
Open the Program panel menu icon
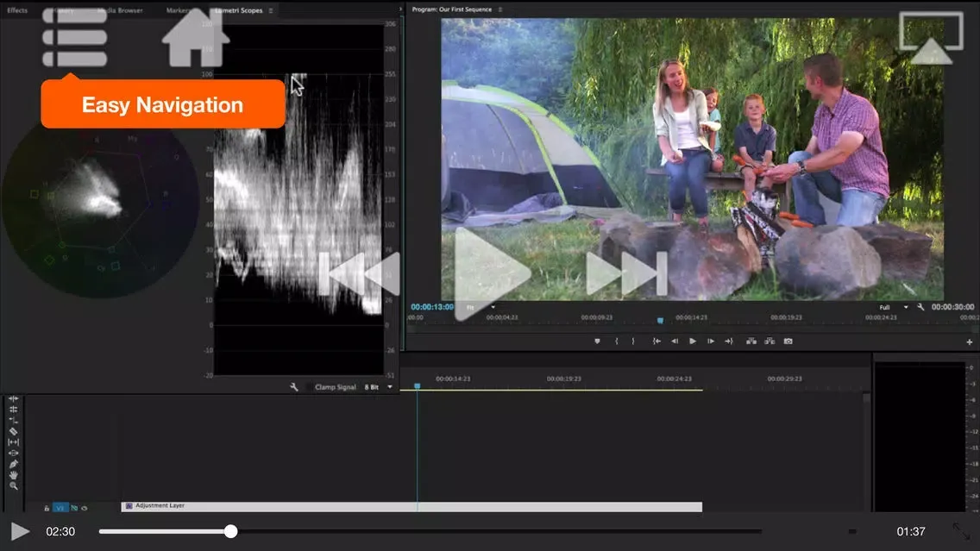pos(500,9)
